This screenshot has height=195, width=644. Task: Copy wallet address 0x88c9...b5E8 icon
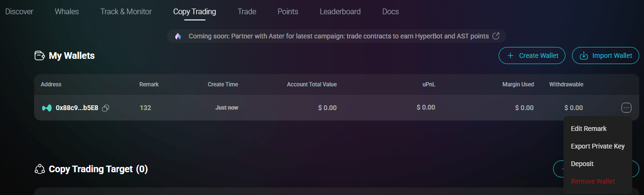coord(106,108)
